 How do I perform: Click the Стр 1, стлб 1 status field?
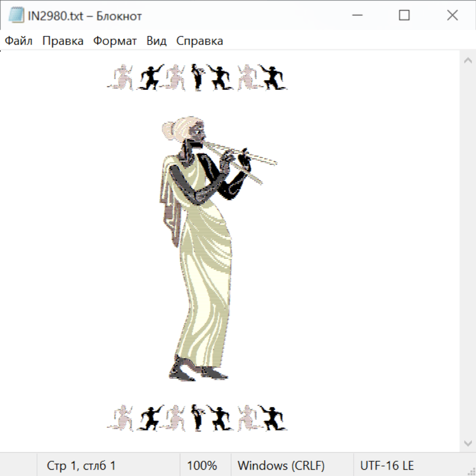(x=81, y=465)
